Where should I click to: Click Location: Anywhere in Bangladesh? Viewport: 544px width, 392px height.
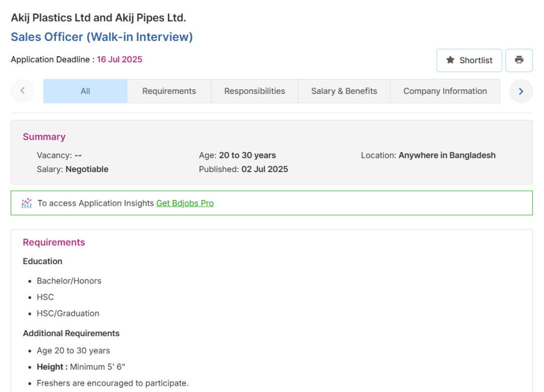(428, 156)
